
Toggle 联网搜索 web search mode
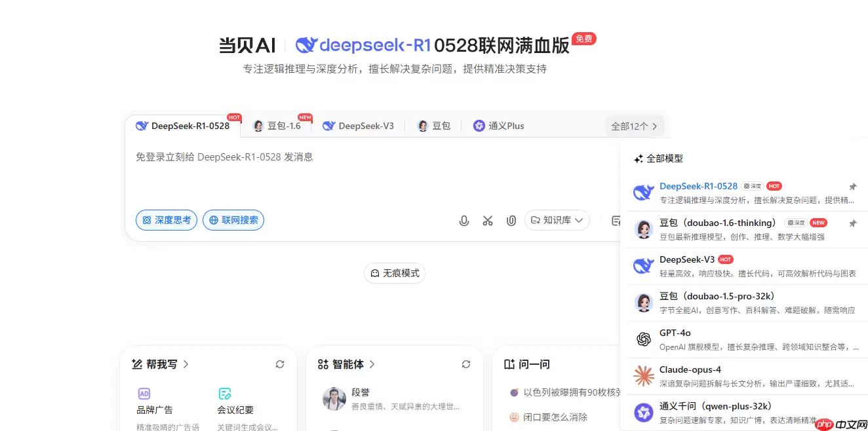coord(233,220)
